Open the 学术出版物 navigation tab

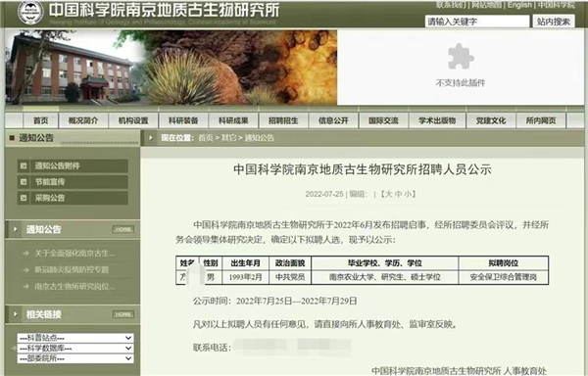pos(437,120)
